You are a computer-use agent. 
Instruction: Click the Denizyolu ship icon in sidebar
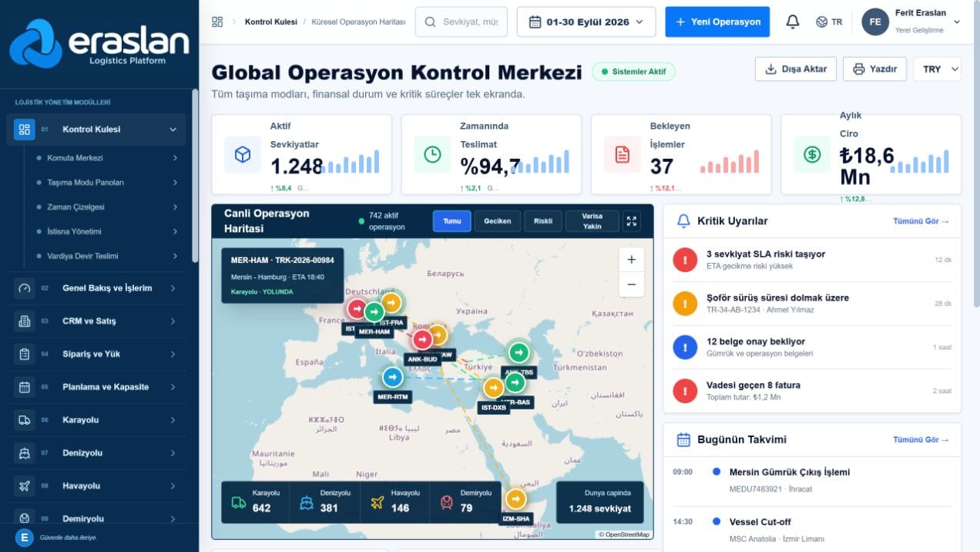pyautogui.click(x=25, y=453)
